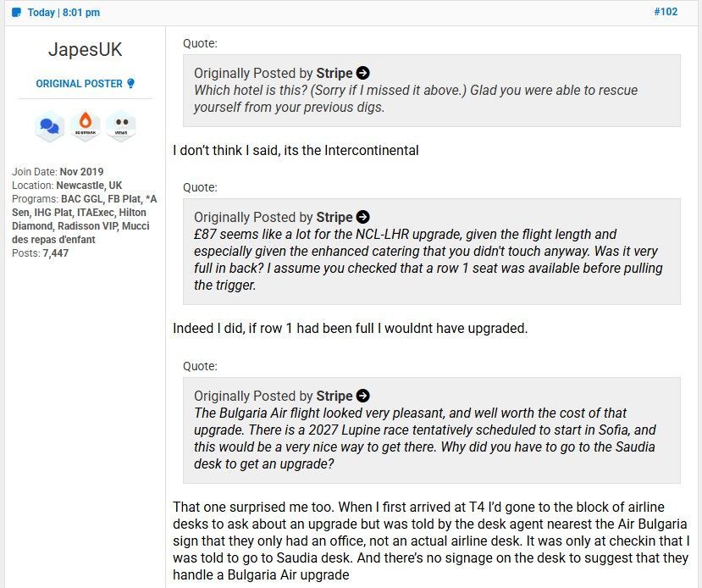
Task: View the original post via first quote's arrow icon
Action: (x=362, y=73)
